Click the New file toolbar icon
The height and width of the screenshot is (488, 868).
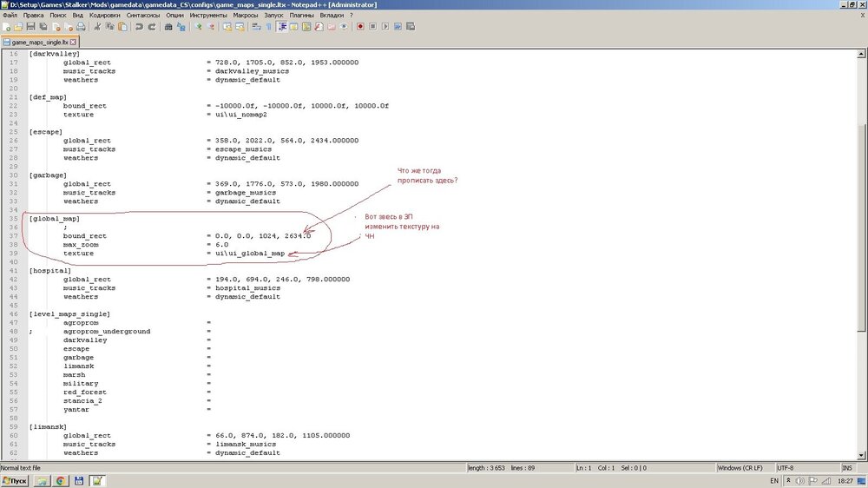coord(7,27)
